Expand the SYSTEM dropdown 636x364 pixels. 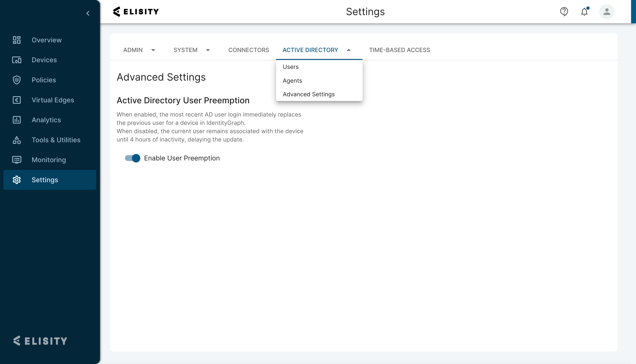(x=192, y=50)
